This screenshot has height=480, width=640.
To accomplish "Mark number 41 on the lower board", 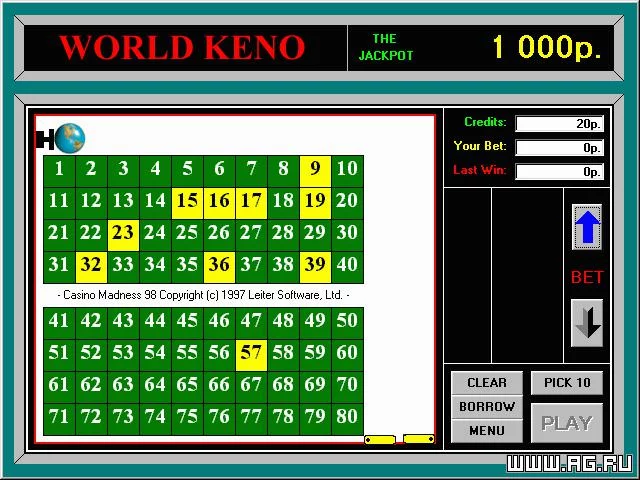I will [x=59, y=323].
